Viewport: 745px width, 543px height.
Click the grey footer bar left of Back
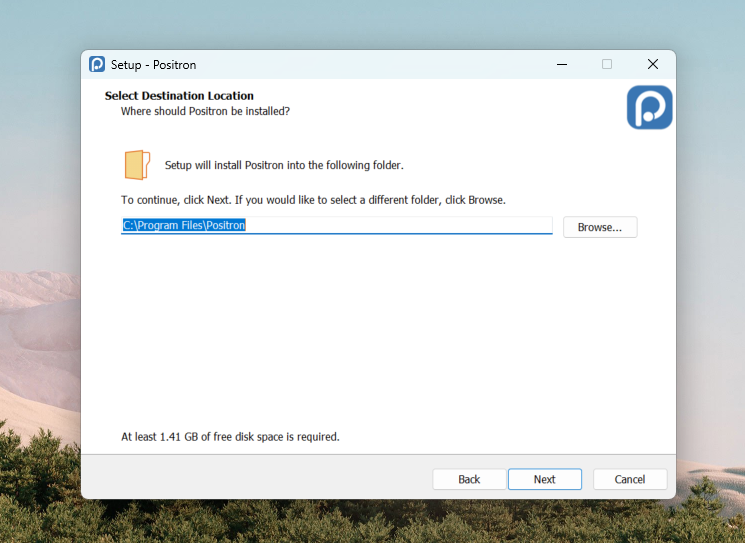[x=250, y=478]
